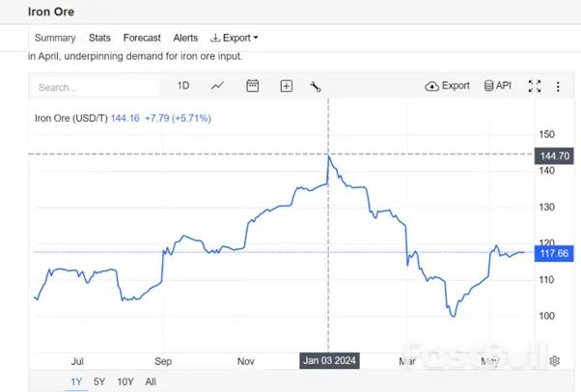Click the chart Export cloud button
Viewport: 581px width, 392px height.
coord(448,86)
